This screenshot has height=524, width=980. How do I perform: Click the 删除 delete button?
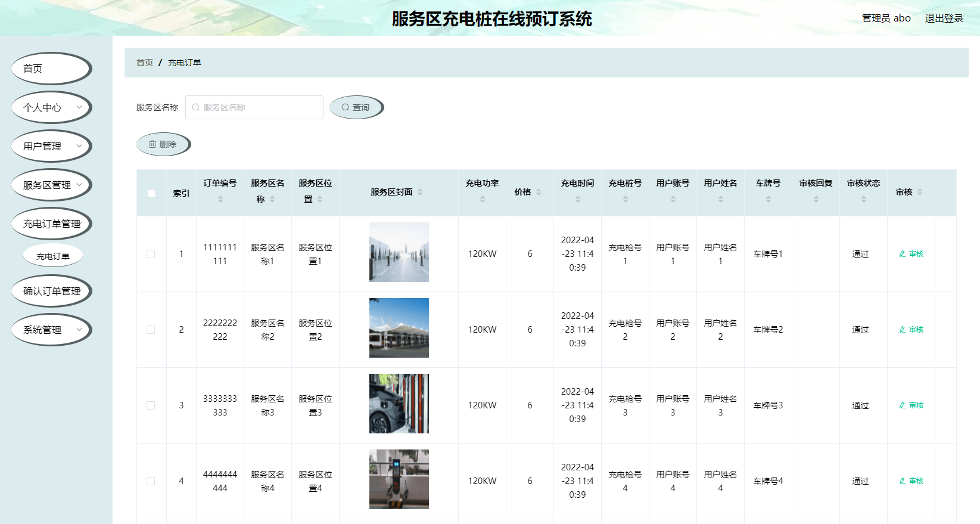click(163, 144)
